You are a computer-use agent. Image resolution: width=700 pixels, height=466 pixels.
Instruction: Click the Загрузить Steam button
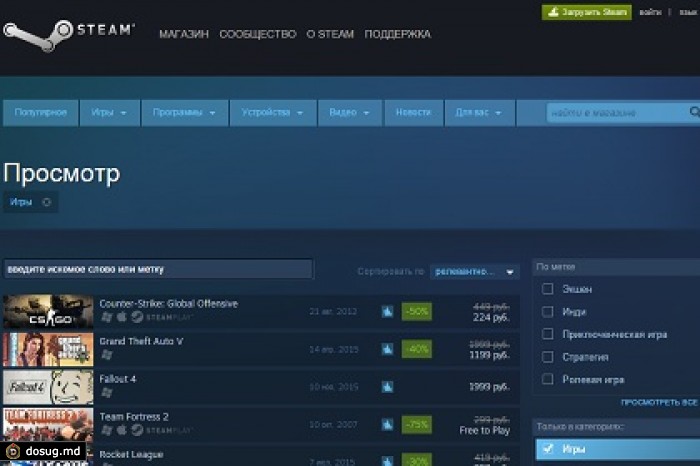pyautogui.click(x=587, y=12)
